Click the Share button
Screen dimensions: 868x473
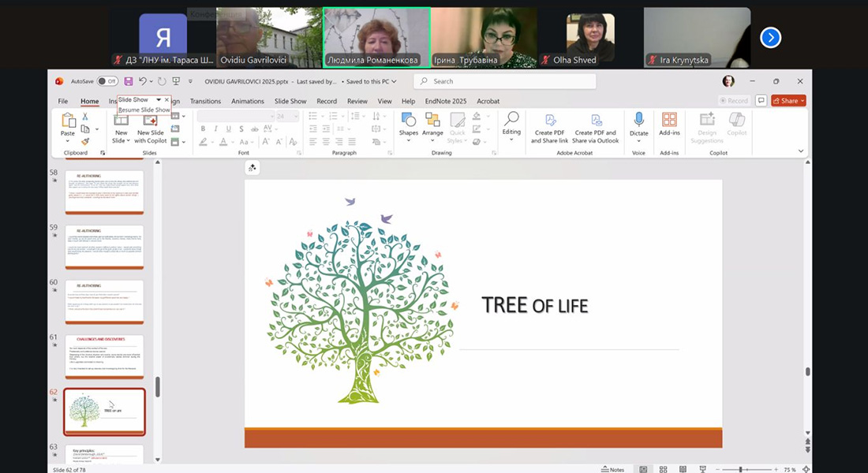pos(788,101)
